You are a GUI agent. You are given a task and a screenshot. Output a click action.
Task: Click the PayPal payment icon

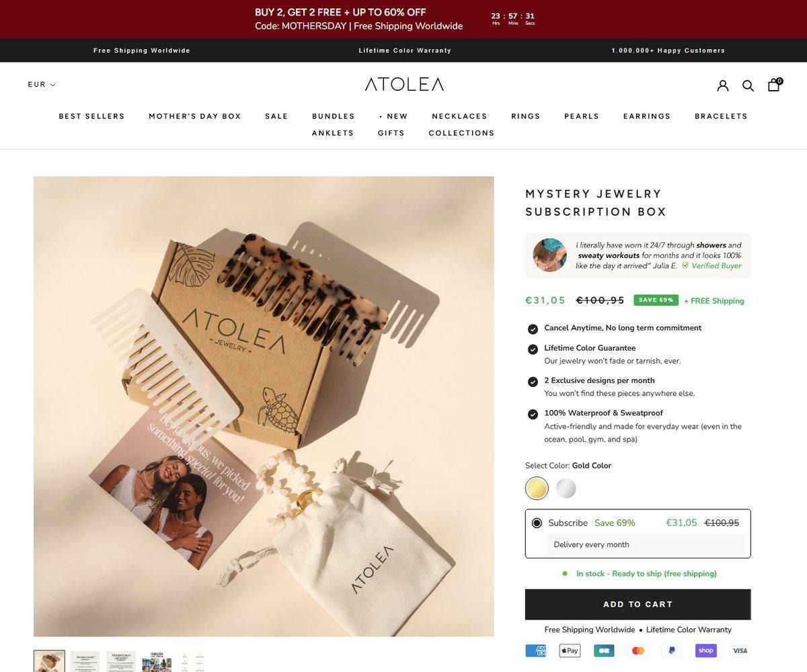click(x=672, y=650)
